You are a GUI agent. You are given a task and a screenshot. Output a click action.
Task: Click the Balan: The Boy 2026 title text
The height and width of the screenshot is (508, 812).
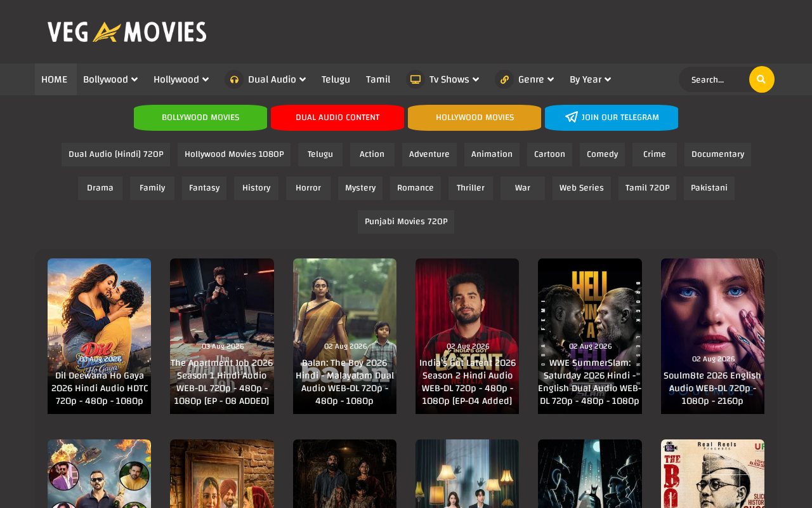tap(344, 382)
